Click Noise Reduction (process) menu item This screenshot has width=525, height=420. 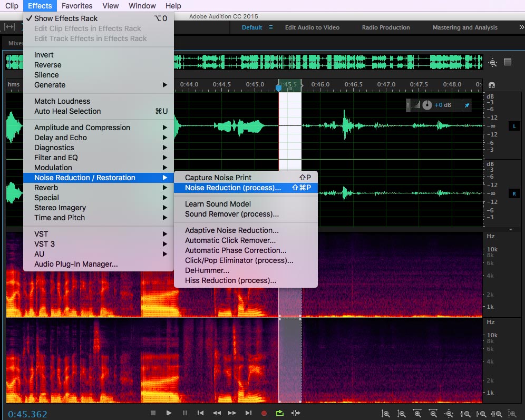233,188
